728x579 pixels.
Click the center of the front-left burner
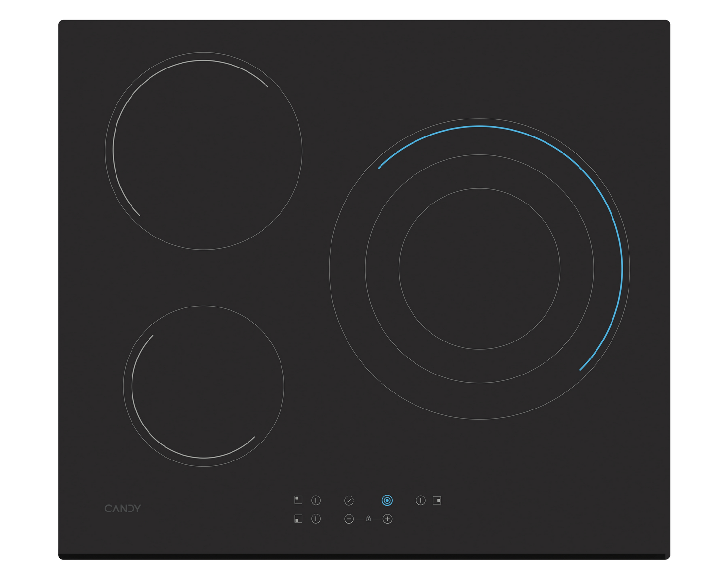[204, 386]
